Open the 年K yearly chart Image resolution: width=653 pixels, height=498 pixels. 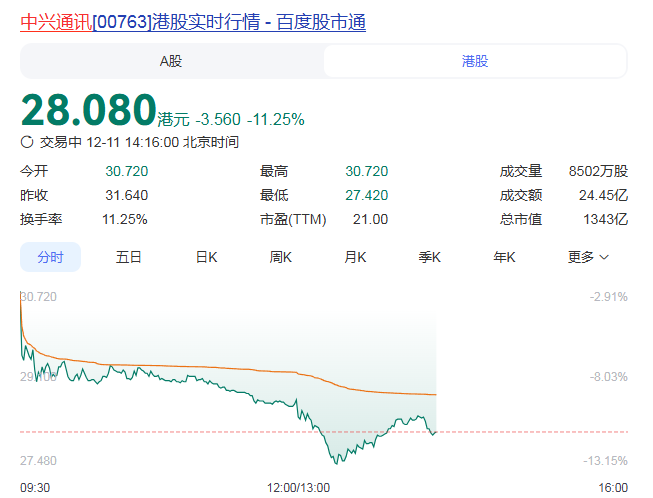[504, 257]
